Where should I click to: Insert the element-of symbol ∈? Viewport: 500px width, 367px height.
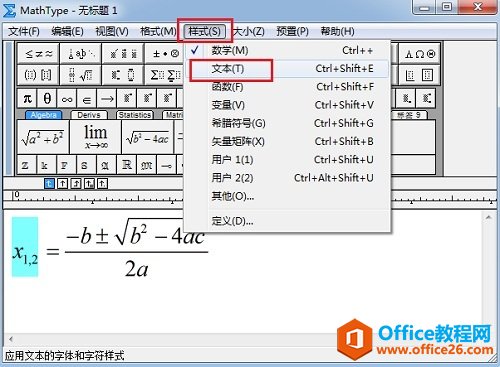pyautogui.click(x=87, y=98)
